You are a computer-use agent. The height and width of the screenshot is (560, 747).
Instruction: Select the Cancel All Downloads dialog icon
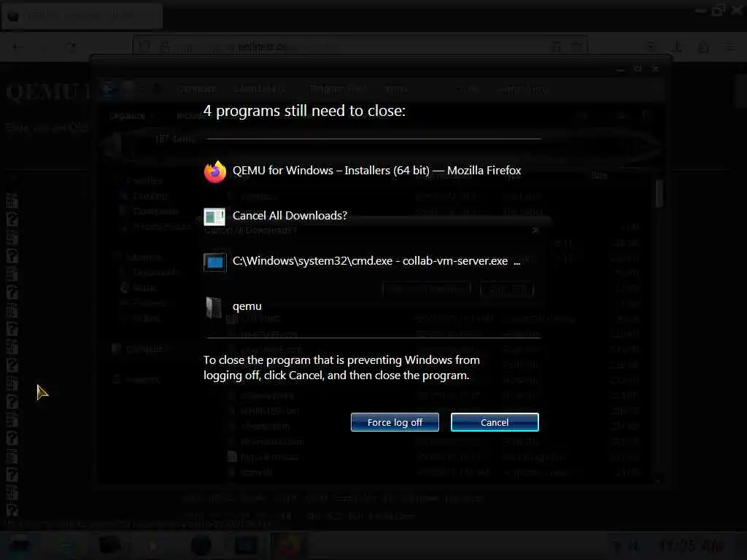(x=214, y=217)
